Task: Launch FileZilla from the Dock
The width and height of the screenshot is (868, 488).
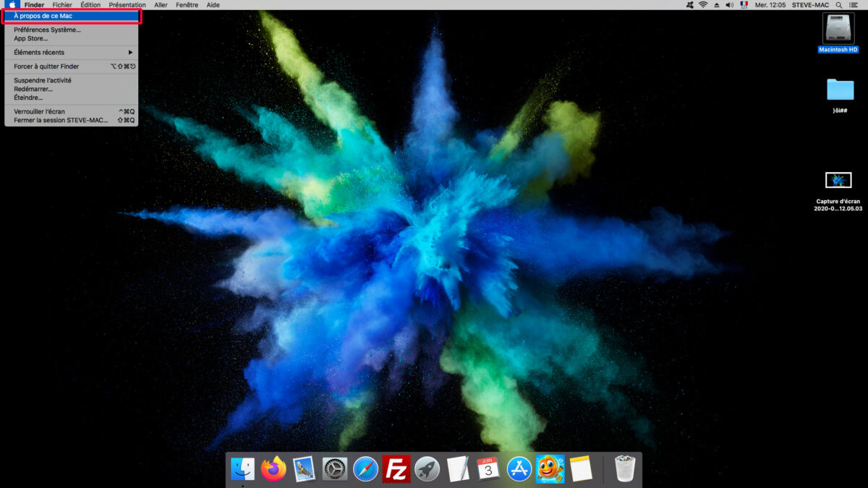Action: coord(396,469)
